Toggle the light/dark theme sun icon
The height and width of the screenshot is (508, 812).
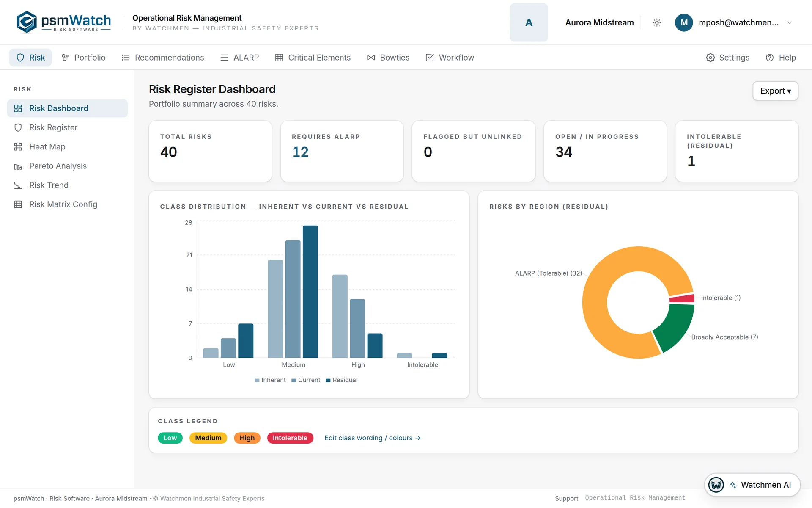click(657, 22)
